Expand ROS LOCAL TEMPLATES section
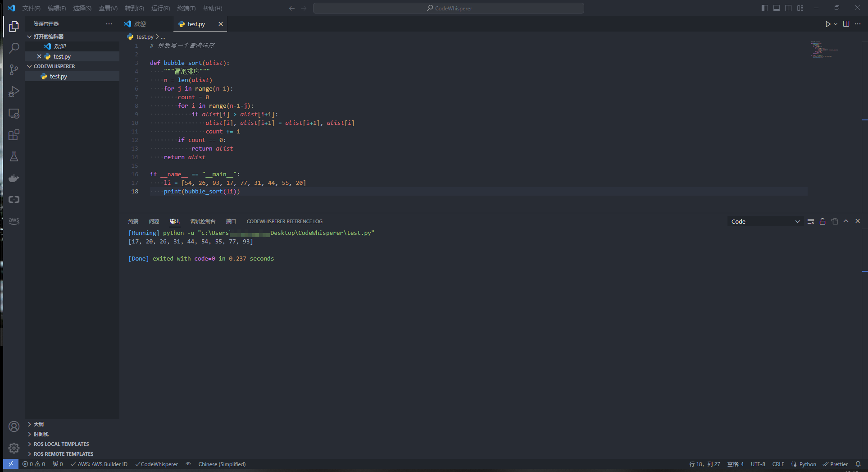Screen dimensions: 868x472 72,444
